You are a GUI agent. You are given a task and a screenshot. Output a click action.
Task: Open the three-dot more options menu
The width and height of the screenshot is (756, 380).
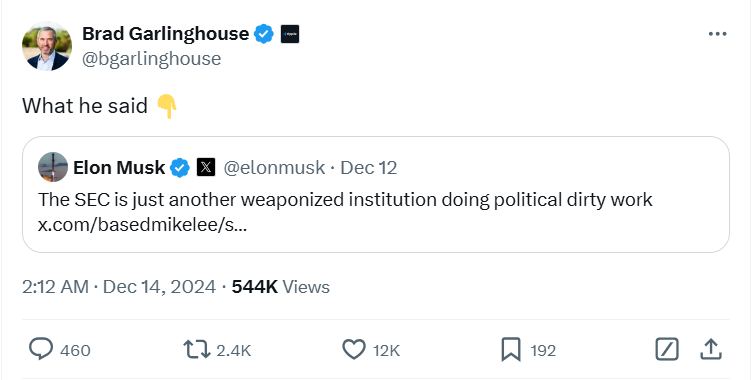point(717,34)
